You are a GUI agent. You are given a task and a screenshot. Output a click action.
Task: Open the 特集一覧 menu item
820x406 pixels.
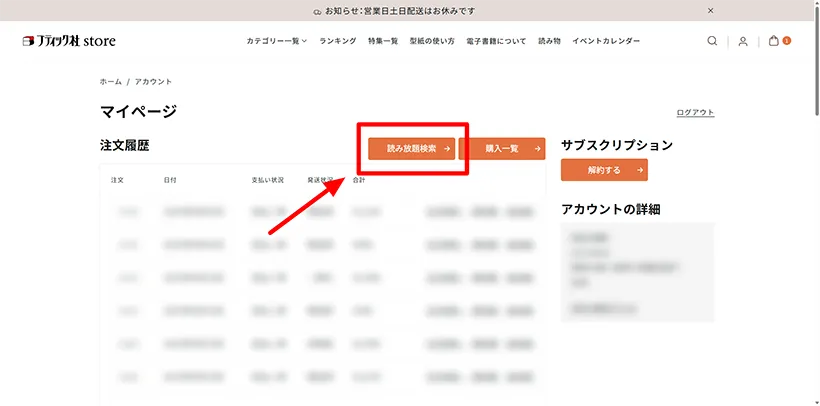(x=383, y=41)
